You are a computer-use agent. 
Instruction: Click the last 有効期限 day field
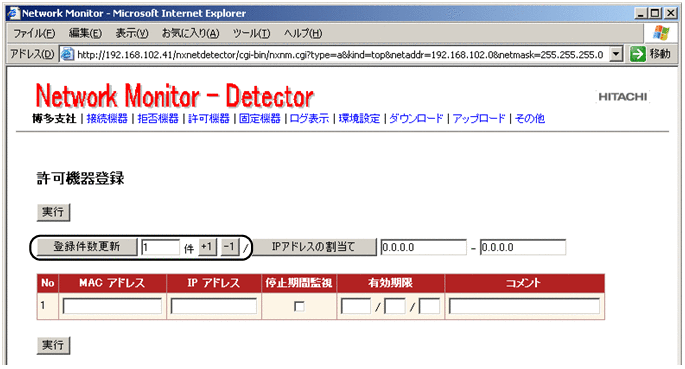click(429, 306)
